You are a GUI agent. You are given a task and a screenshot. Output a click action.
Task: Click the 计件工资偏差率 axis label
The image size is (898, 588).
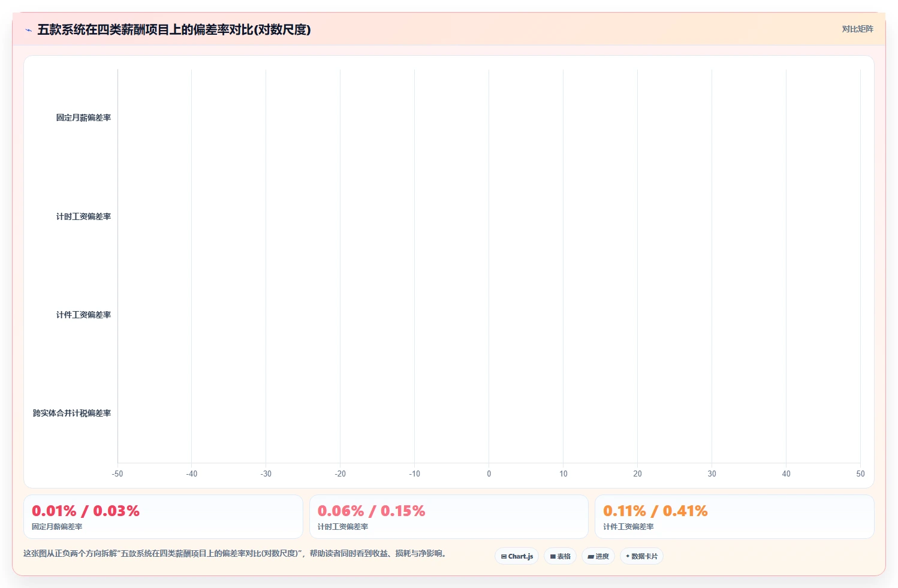pyautogui.click(x=83, y=315)
